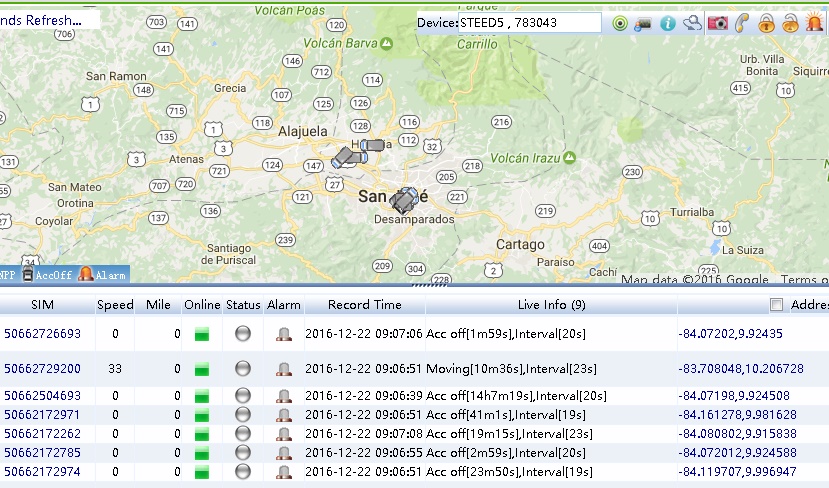Click the green locate target icon
The width and height of the screenshot is (829, 488).
coord(620,23)
